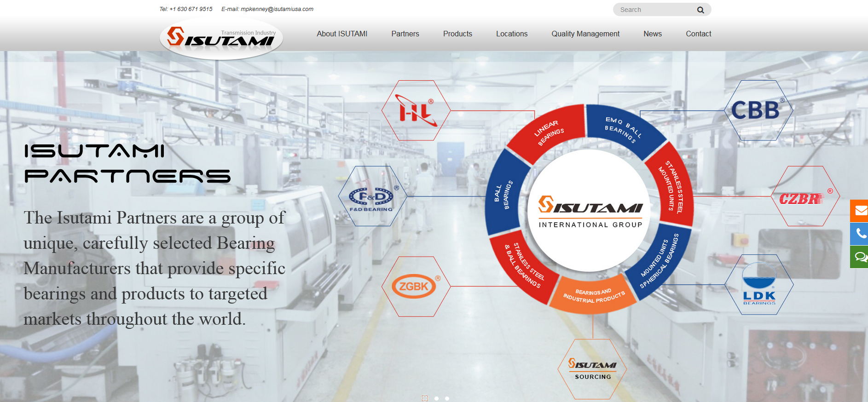Select the second carousel slide dot

[x=436, y=398]
